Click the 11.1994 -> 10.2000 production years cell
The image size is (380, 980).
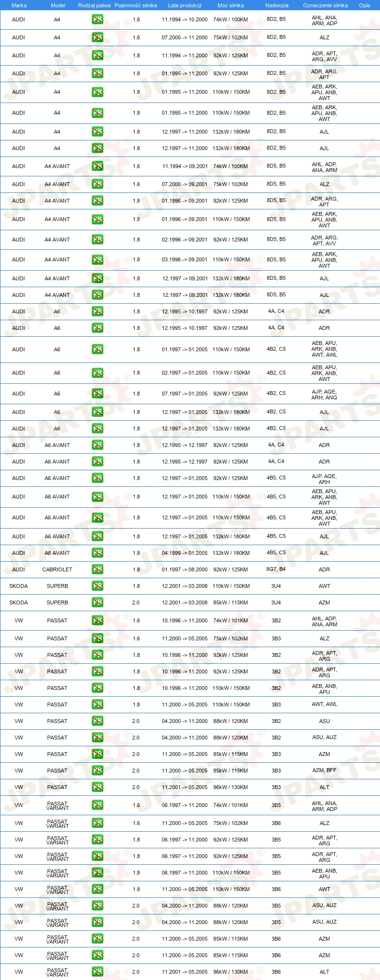point(185,20)
